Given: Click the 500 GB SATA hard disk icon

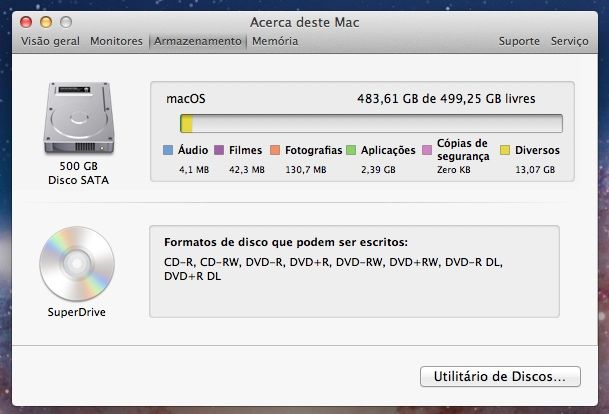Looking at the screenshot, I should (79, 118).
